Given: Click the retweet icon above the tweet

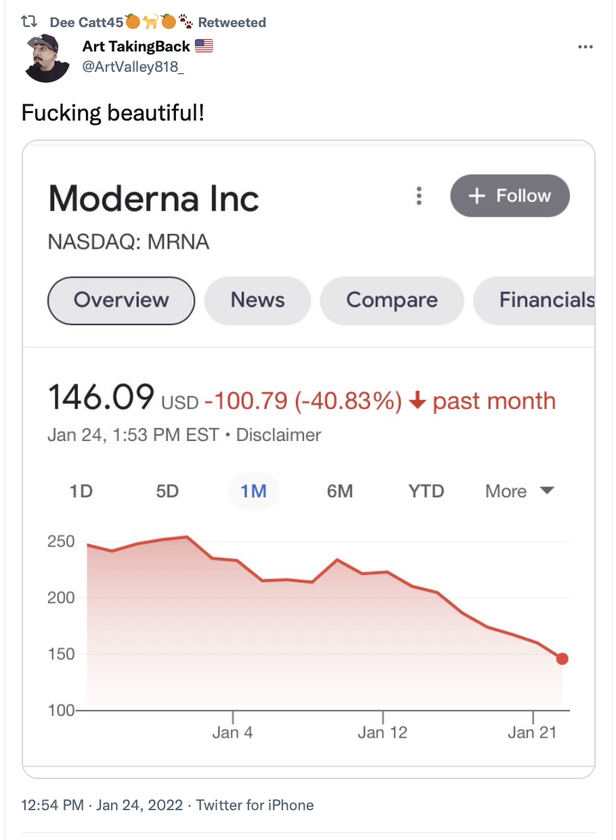Looking at the screenshot, I should pos(29,22).
